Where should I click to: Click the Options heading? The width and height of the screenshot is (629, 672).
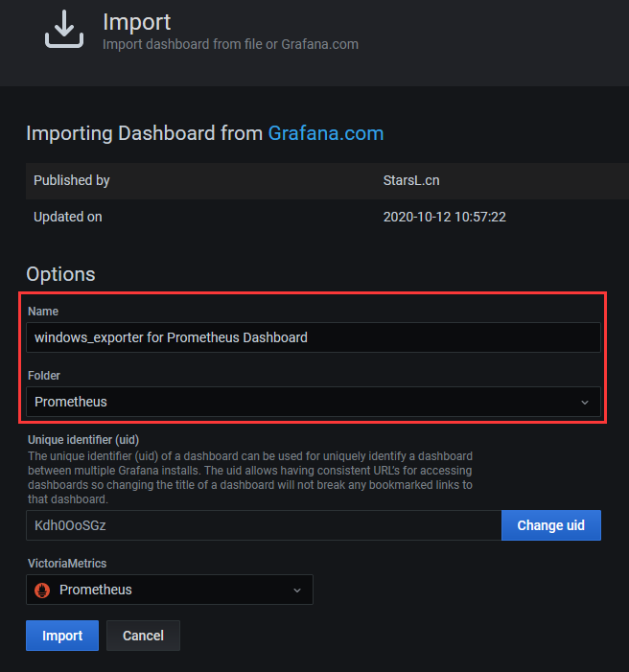tap(60, 274)
